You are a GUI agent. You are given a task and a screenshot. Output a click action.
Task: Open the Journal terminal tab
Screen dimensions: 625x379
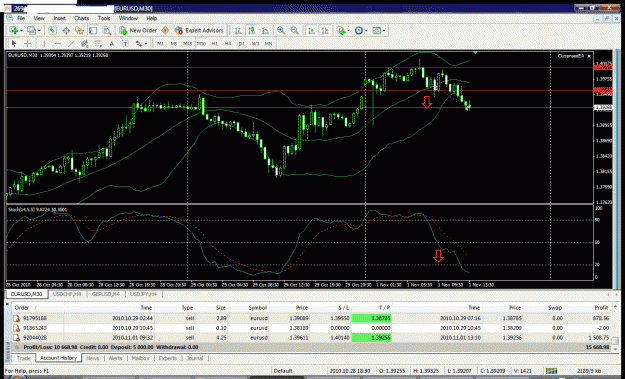[x=195, y=358]
